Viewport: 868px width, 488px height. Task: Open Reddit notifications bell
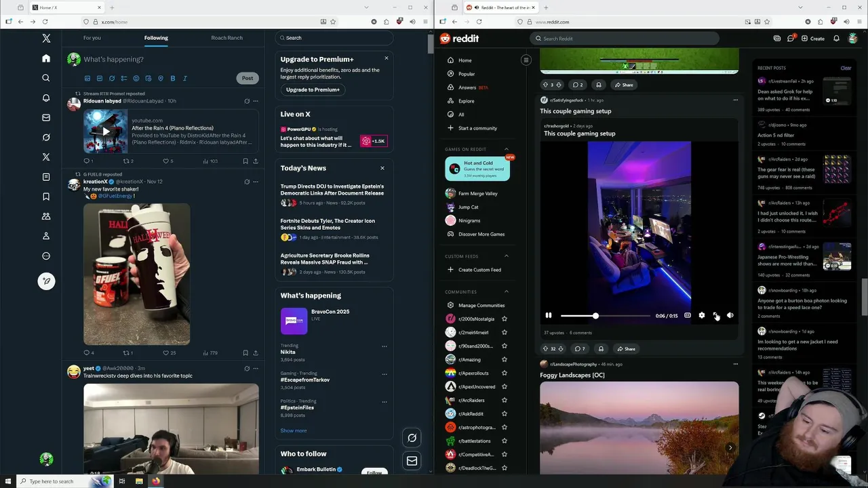pyautogui.click(x=836, y=39)
